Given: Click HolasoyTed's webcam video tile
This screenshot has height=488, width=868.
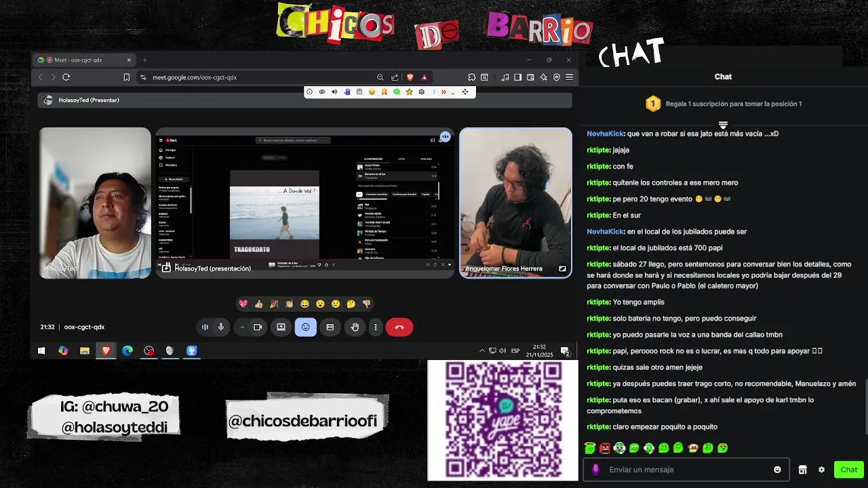Looking at the screenshot, I should click(x=95, y=203).
